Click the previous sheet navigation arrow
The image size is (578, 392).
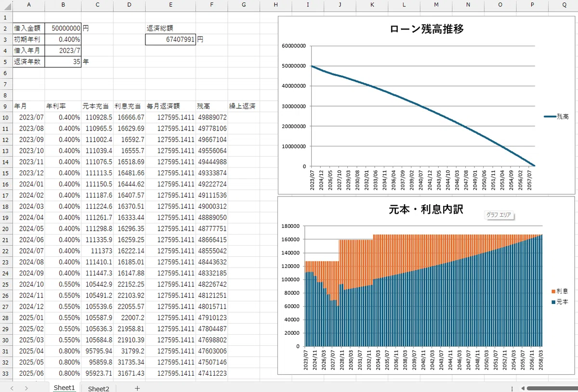[12, 388]
